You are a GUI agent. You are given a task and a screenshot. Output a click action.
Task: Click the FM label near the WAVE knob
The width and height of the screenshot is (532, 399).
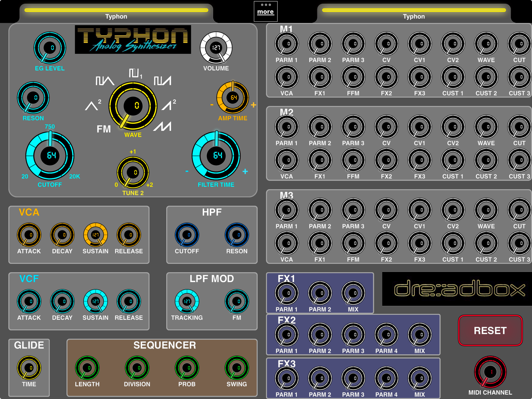(104, 129)
